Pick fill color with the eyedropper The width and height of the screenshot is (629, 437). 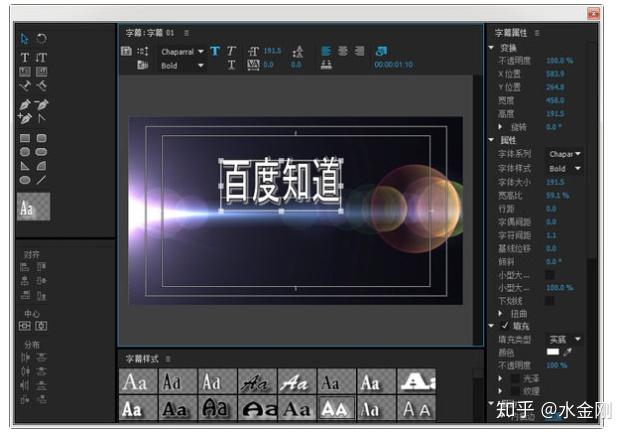[567, 352]
